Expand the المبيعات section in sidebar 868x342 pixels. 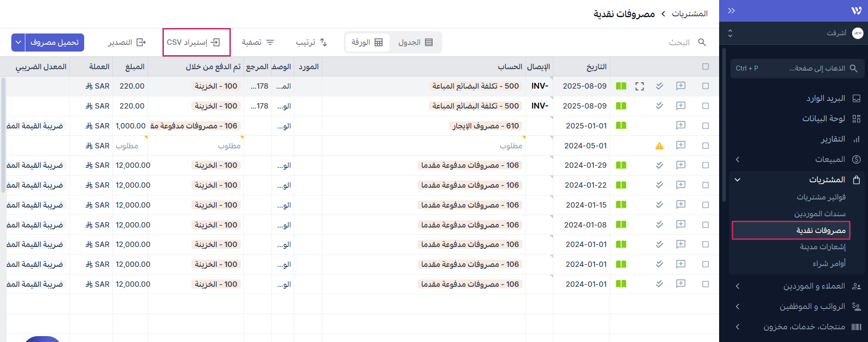tap(738, 159)
